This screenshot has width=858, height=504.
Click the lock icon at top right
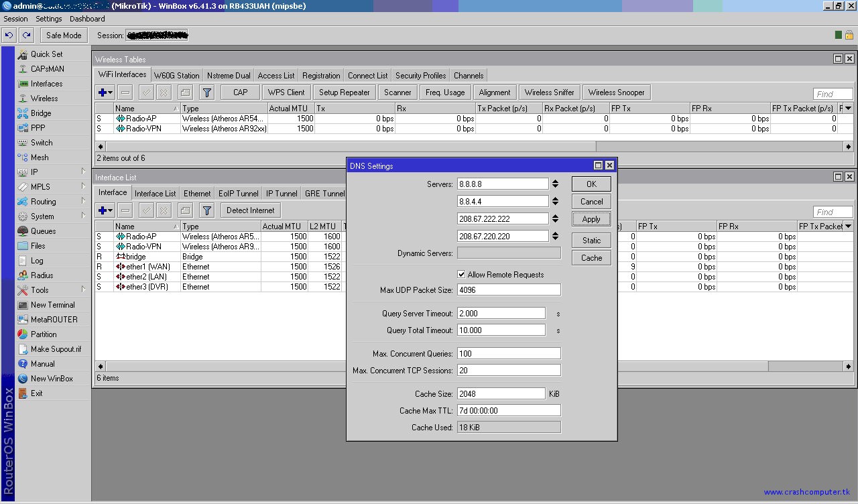[849, 35]
